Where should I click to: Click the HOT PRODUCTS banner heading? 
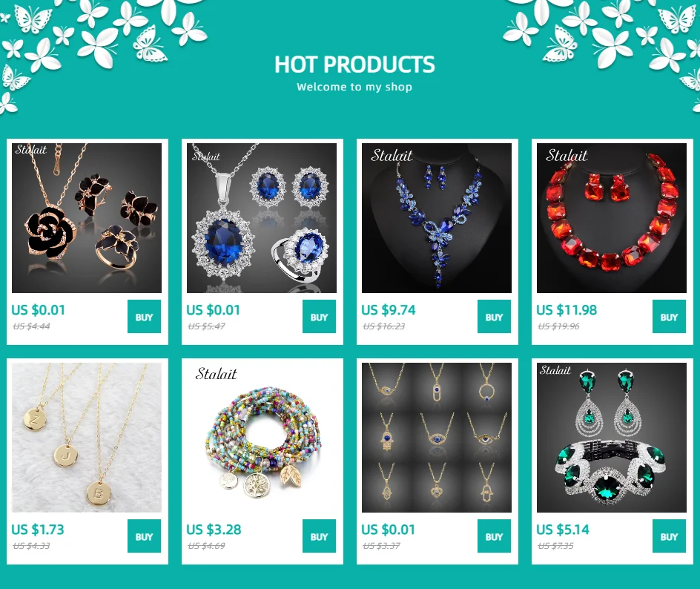coord(354,65)
